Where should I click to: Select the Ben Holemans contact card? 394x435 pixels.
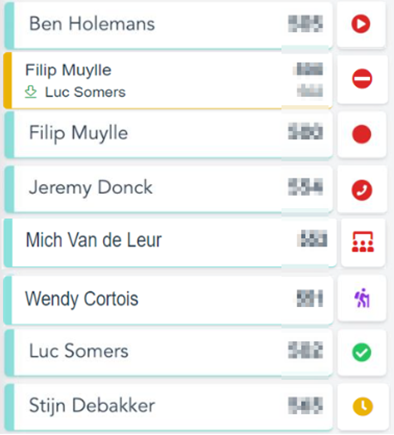[168, 25]
